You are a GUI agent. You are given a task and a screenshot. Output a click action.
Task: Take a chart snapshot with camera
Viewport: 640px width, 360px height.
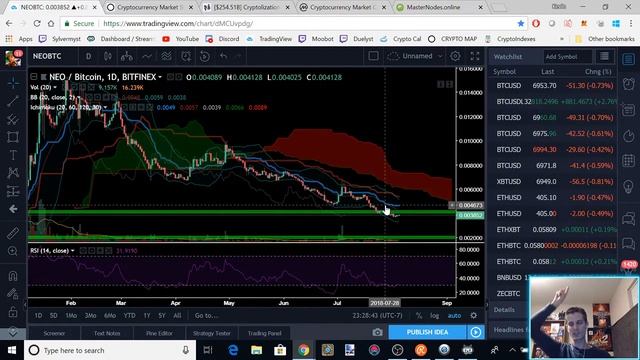point(377,332)
